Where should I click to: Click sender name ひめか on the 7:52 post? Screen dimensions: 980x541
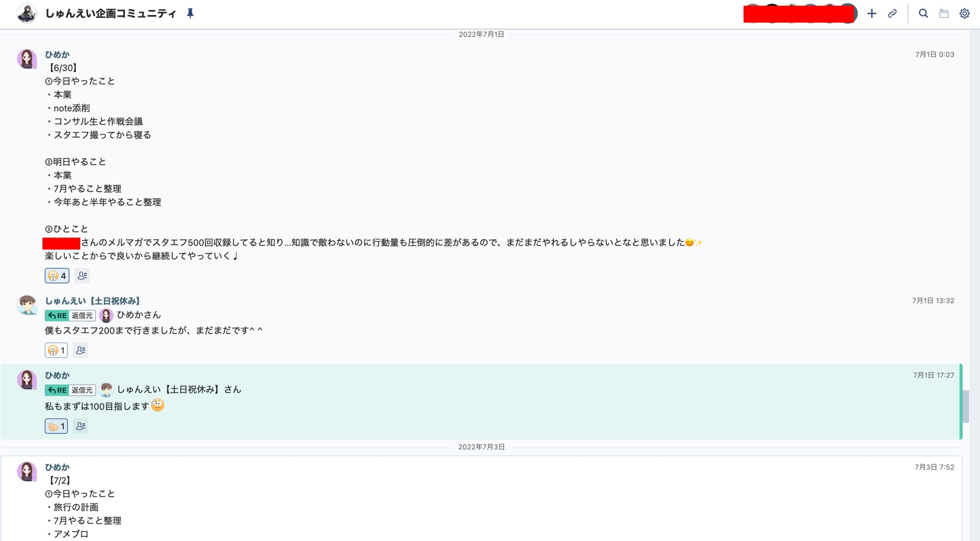57,467
